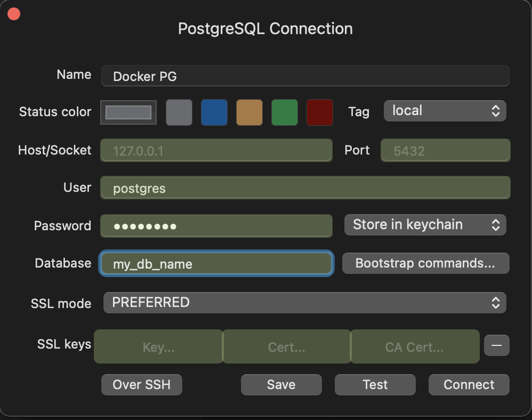Pick the dark red status color
Viewport: 532px width, 420px height.
tap(320, 112)
